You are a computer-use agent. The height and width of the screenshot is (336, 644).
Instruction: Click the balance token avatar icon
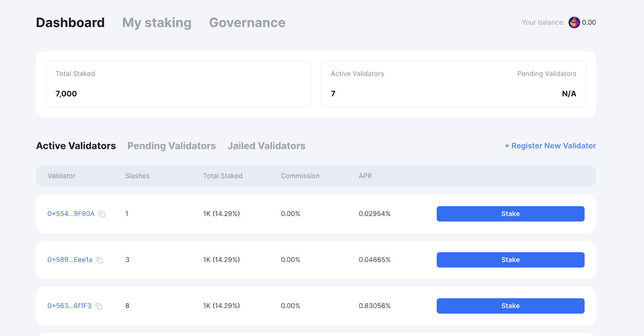[574, 23]
